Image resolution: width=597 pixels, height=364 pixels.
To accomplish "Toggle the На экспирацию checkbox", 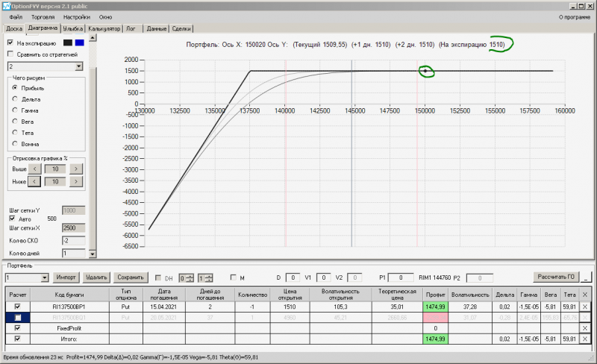I will pos(10,43).
